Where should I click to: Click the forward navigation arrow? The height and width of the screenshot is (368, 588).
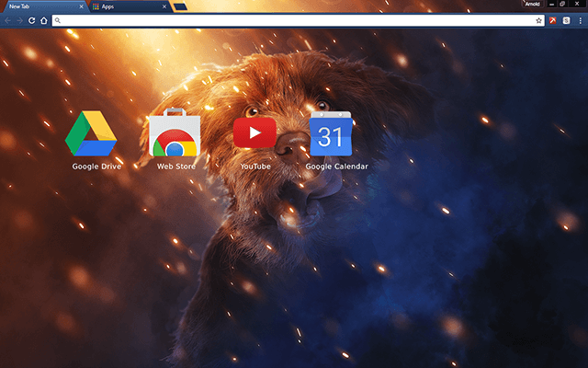(20, 20)
